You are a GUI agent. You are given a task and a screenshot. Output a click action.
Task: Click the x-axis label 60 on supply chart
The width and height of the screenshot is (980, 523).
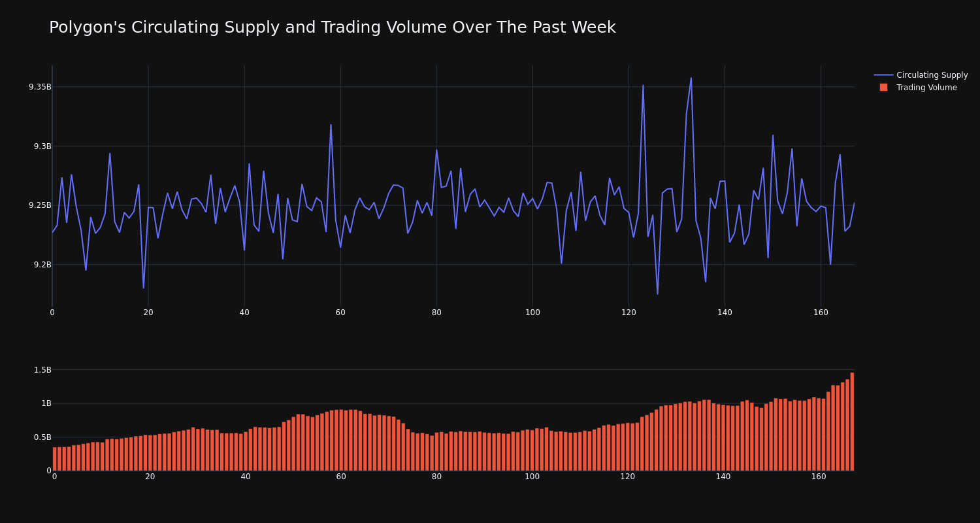pyautogui.click(x=340, y=312)
